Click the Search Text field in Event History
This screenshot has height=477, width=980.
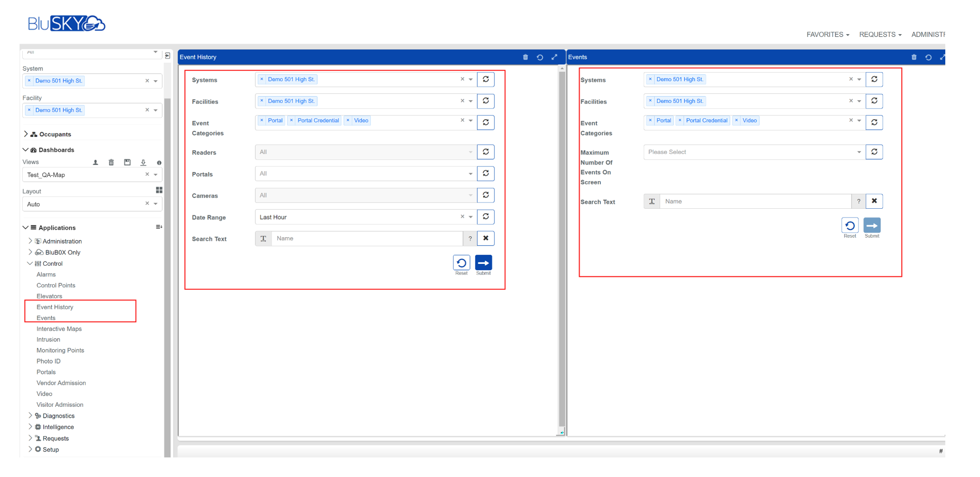pyautogui.click(x=367, y=239)
